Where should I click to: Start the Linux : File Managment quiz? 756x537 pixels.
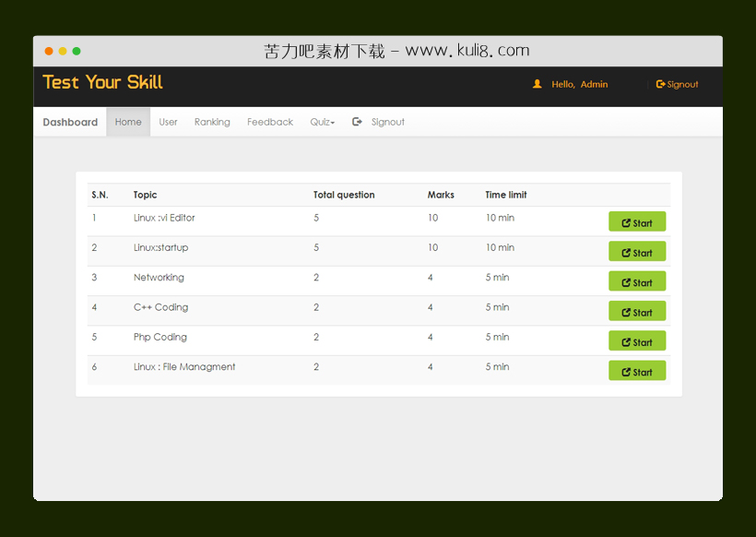coord(636,372)
